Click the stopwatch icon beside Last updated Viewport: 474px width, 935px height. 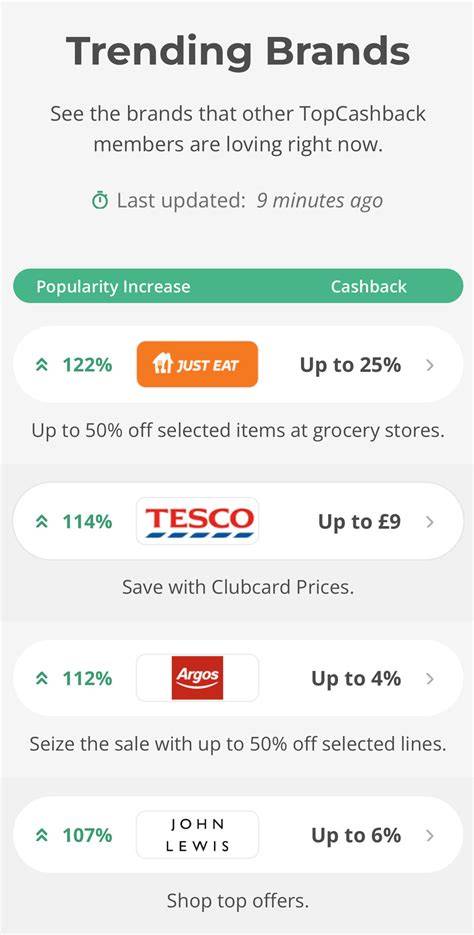coord(100,201)
